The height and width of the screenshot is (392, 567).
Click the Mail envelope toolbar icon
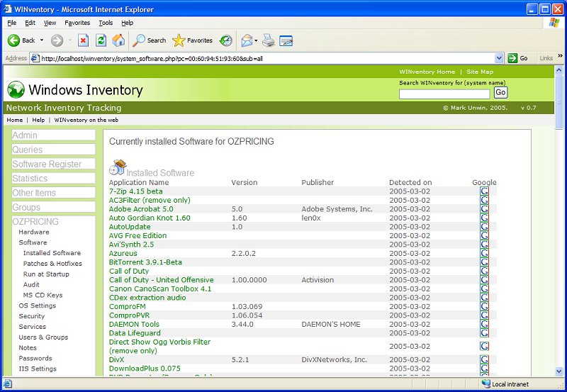click(245, 40)
